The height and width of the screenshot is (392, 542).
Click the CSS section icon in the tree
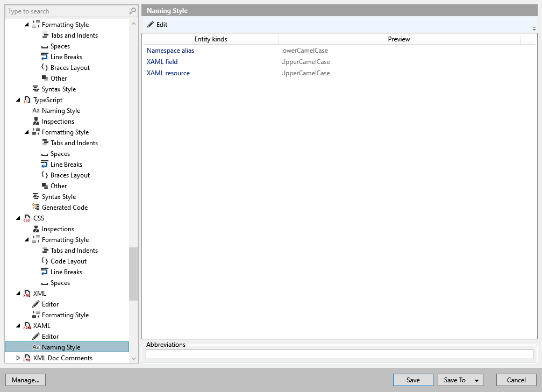(27, 218)
